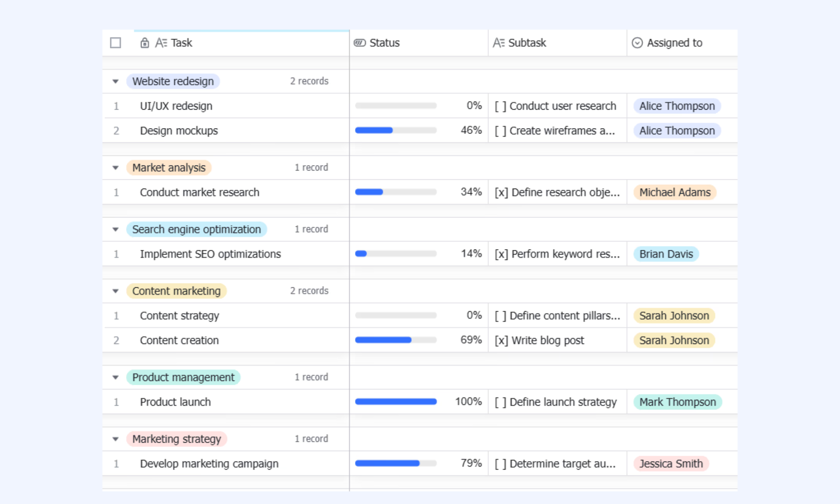The height and width of the screenshot is (504, 840).
Task: Collapse the Content marketing group arrow
Action: click(115, 291)
